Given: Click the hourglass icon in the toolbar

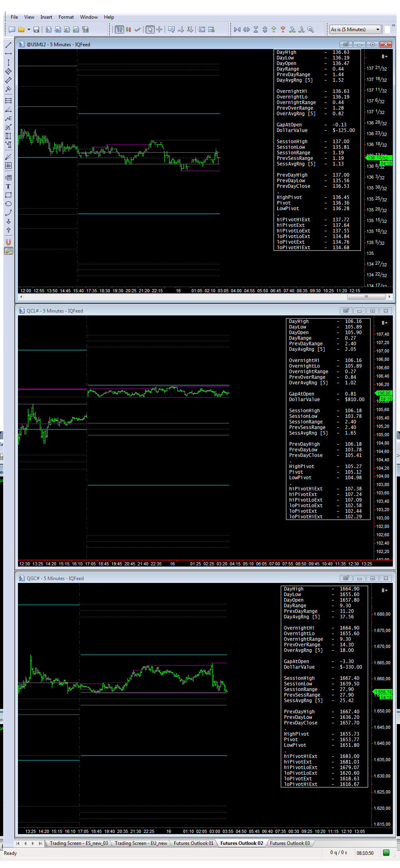Looking at the screenshot, I should click(x=256, y=30).
